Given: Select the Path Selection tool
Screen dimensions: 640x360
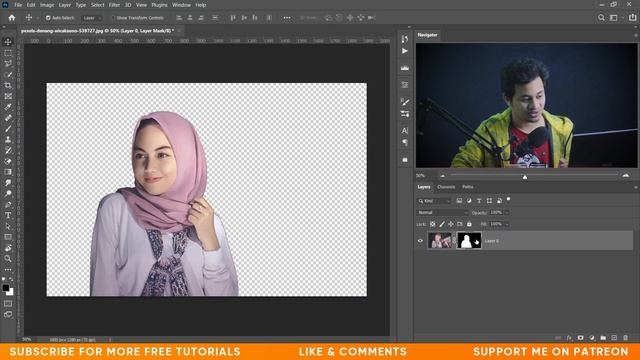Looking at the screenshot, I should tap(8, 227).
